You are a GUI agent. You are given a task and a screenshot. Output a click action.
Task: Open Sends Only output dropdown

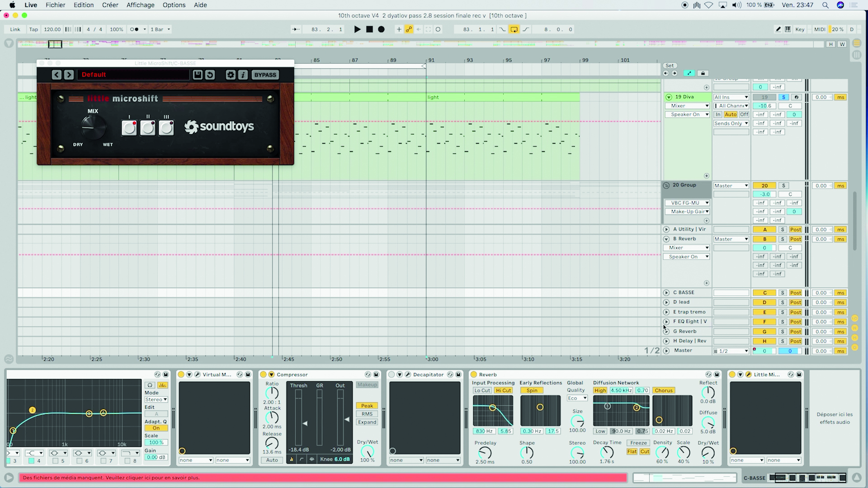tap(731, 123)
